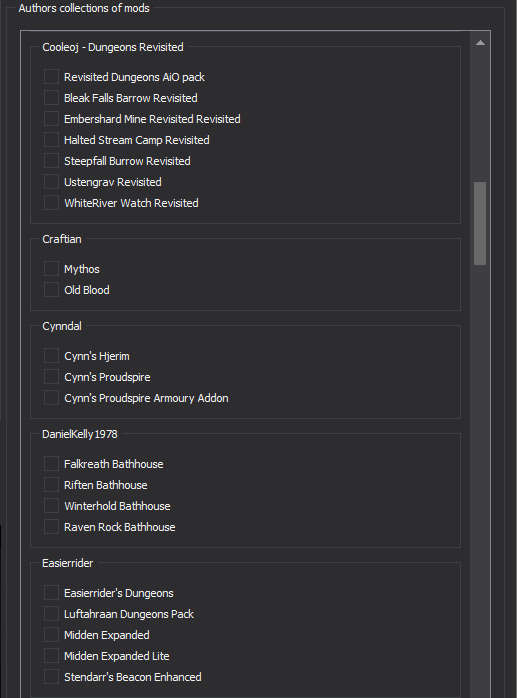Image resolution: width=517 pixels, height=698 pixels.
Task: Tick Raven Rock Bathhouse checkbox
Action: tap(51, 527)
